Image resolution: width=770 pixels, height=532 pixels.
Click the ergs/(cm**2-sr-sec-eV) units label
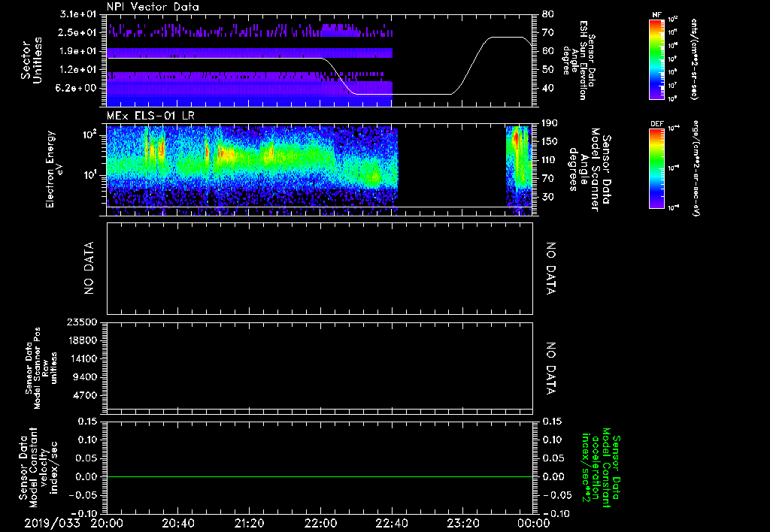(696, 168)
